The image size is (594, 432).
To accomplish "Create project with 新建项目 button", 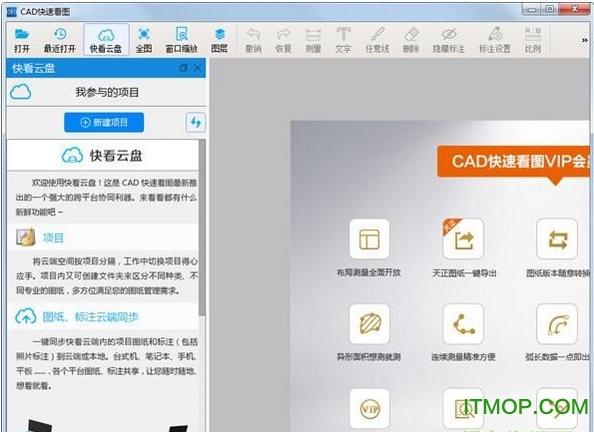I will tap(104, 122).
